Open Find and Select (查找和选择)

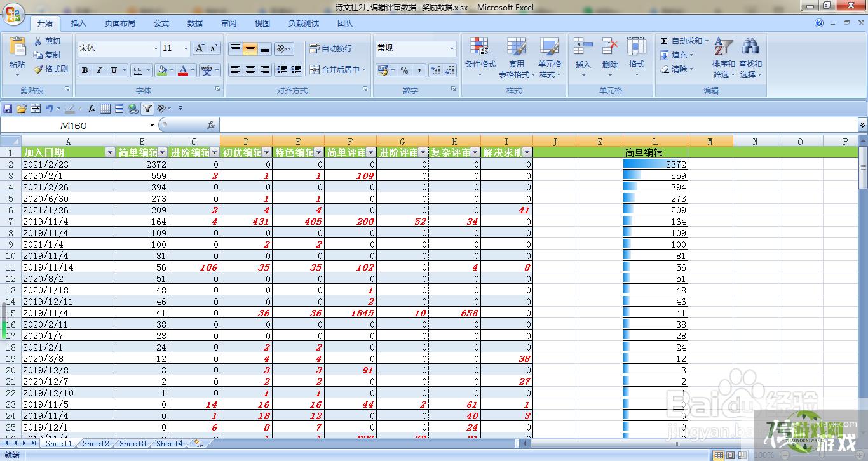point(750,57)
